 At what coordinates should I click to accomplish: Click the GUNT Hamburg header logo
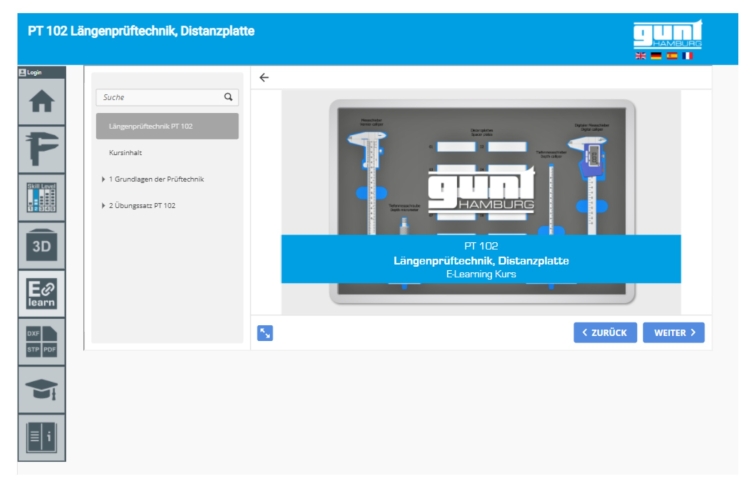pos(667,34)
